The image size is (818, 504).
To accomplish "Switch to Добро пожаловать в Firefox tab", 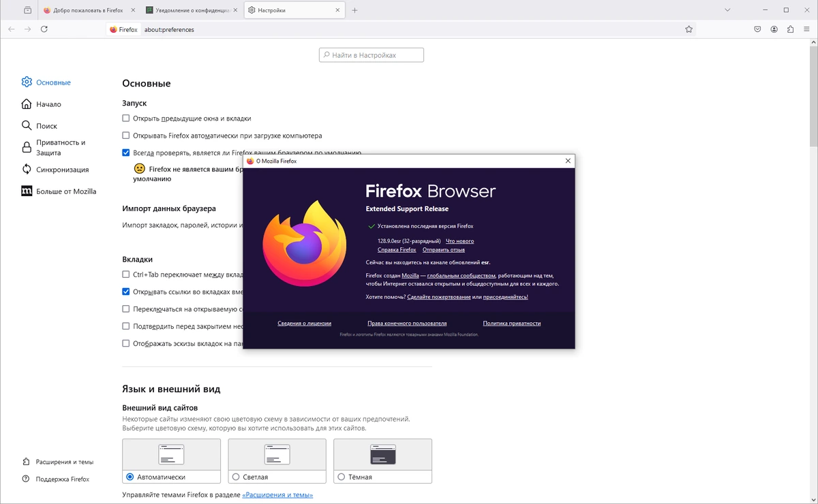I will (89, 10).
